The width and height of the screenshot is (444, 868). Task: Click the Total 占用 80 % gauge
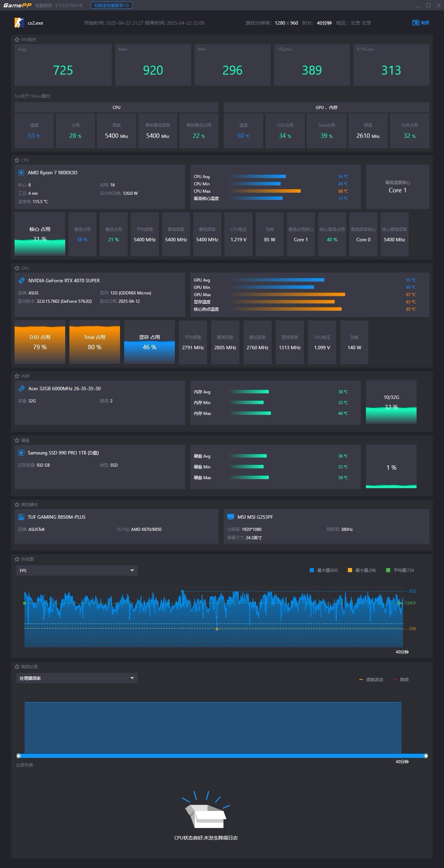click(x=95, y=342)
